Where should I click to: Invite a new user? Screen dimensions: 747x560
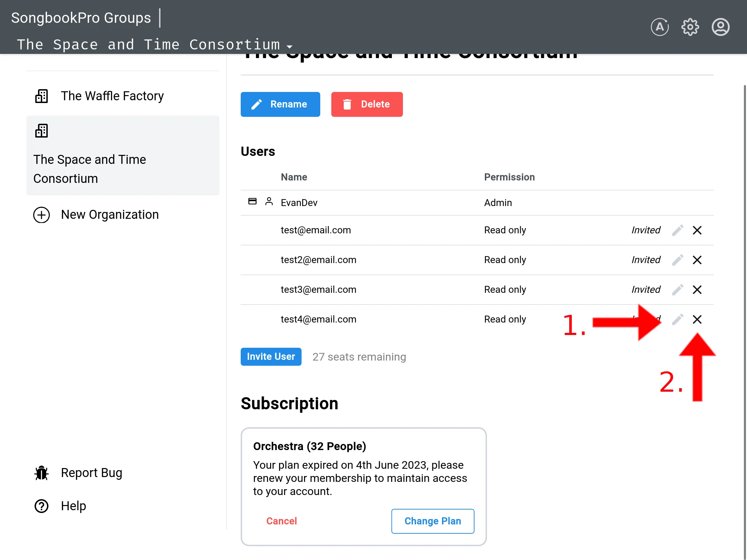(271, 356)
